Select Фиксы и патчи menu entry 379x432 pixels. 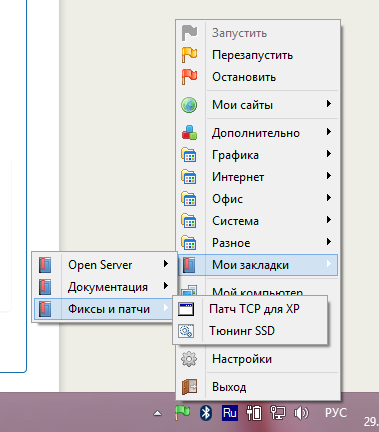coord(104,309)
